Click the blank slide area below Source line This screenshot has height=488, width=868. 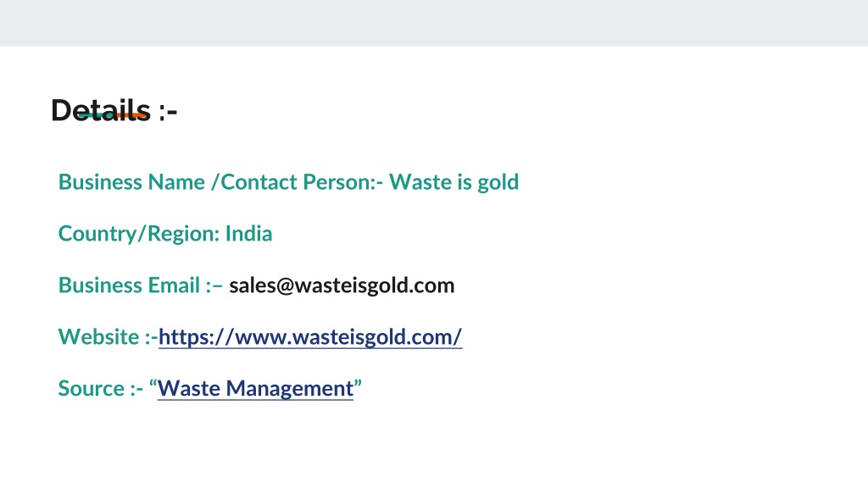[434, 446]
